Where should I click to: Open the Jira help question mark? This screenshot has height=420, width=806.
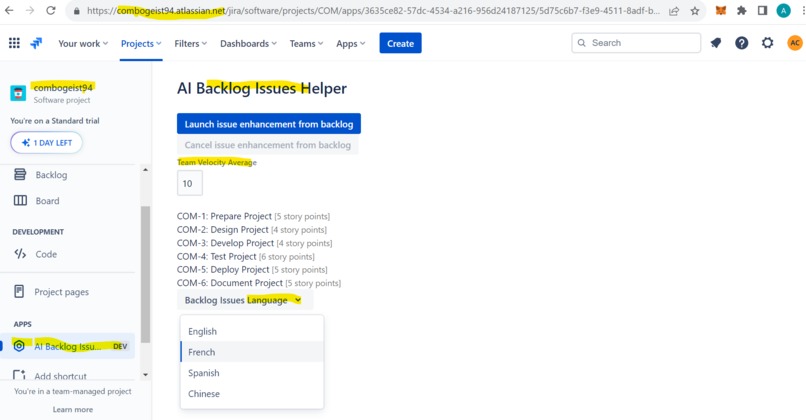click(x=741, y=43)
